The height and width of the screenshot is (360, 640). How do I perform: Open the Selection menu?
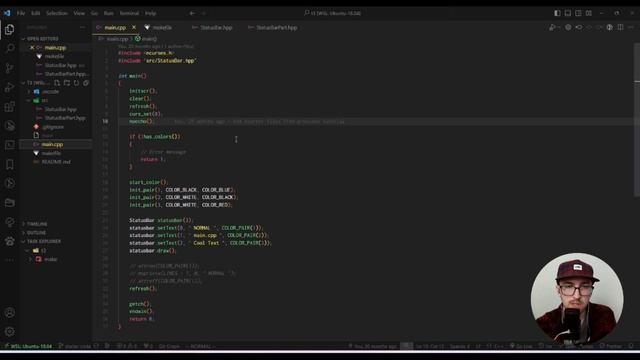(57, 13)
